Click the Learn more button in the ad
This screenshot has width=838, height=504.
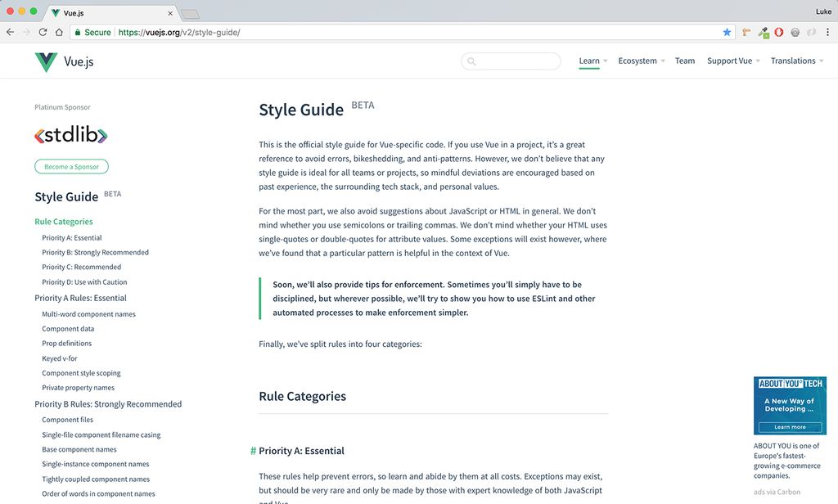coord(789,426)
